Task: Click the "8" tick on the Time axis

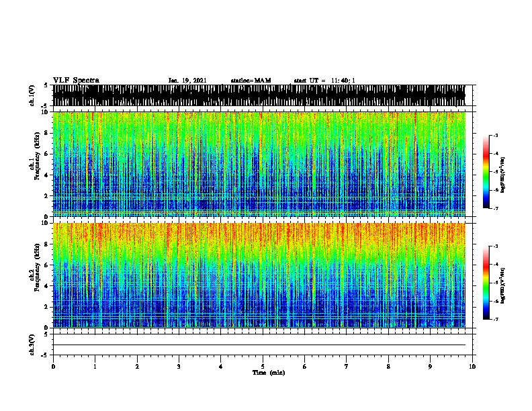Action: pos(388,367)
